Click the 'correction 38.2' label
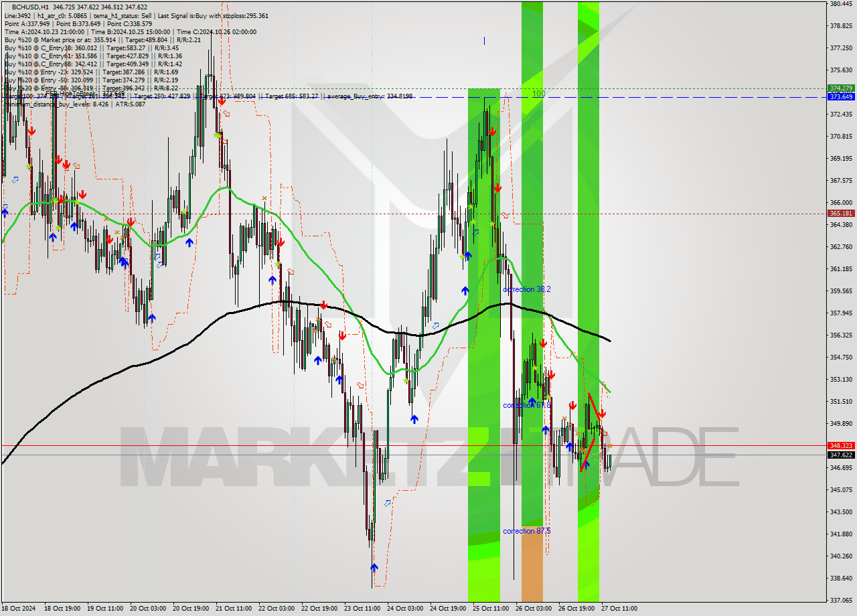This screenshot has height=616, width=857. [527, 289]
